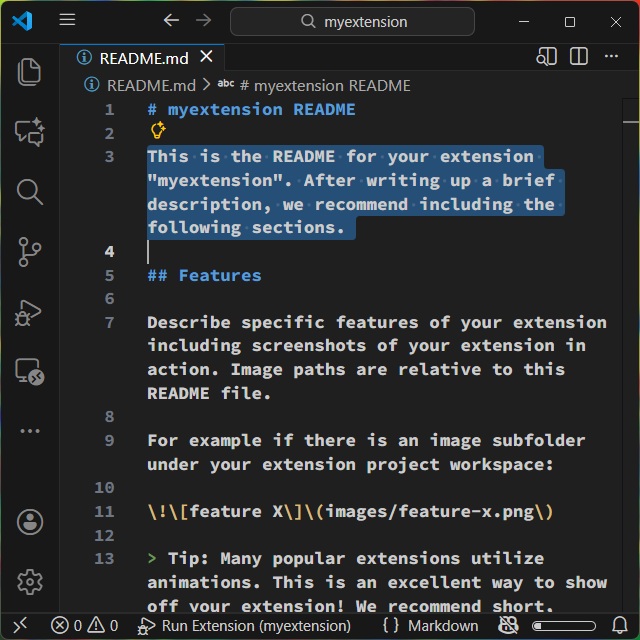Open the Accounts menu
Screen dimensions: 640x640
(x=30, y=522)
